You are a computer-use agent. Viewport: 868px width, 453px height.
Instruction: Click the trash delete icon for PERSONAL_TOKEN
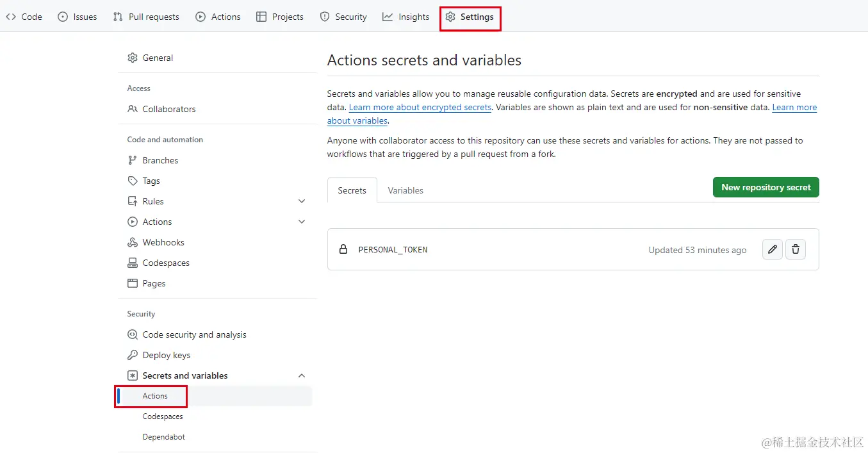[796, 249]
